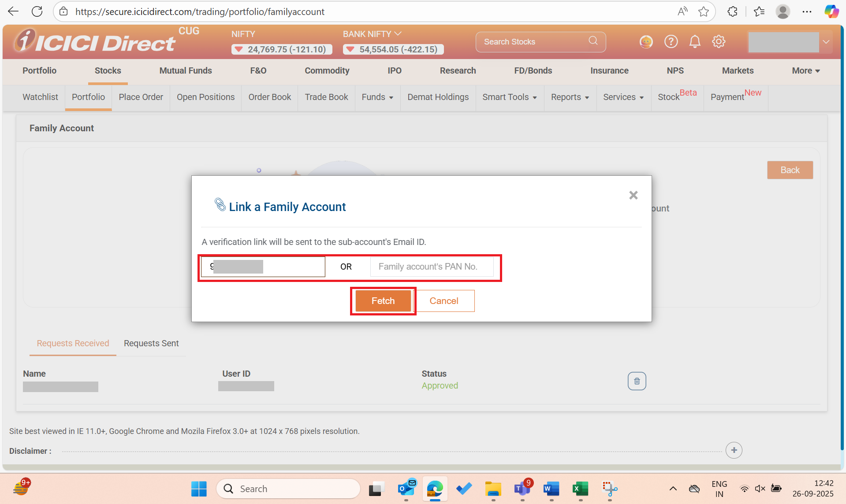This screenshot has width=846, height=504.
Task: Open the Demat Holdings page
Action: point(438,97)
